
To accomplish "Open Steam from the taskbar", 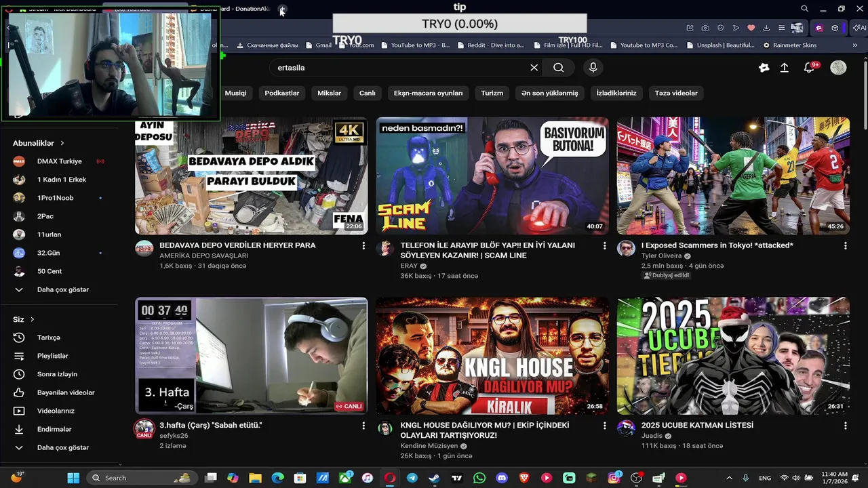I will click(x=435, y=478).
